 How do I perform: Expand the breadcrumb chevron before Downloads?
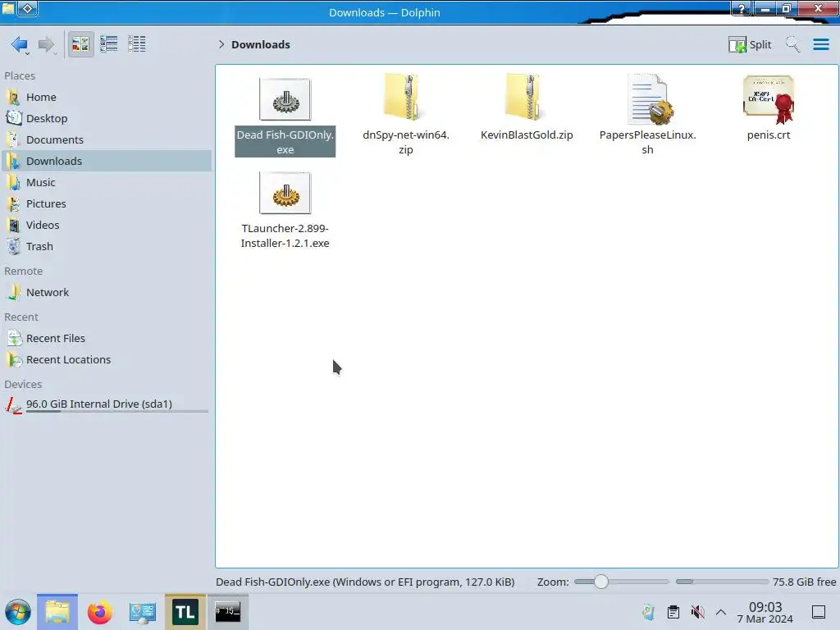point(221,44)
